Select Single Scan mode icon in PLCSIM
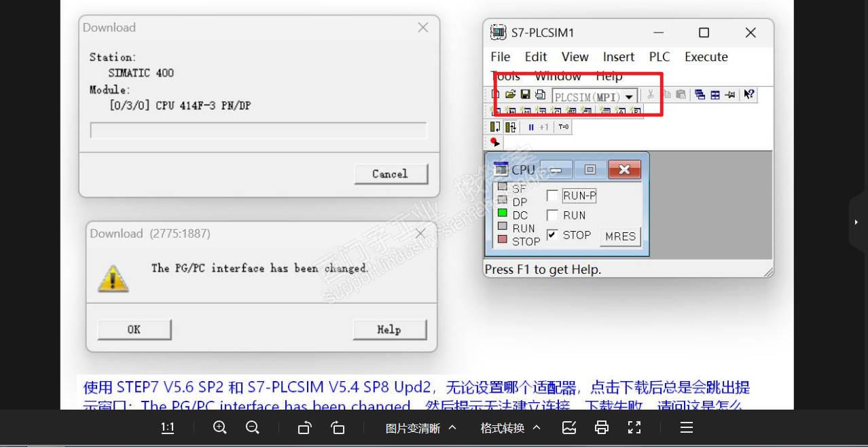868x447 pixels. [x=495, y=127]
